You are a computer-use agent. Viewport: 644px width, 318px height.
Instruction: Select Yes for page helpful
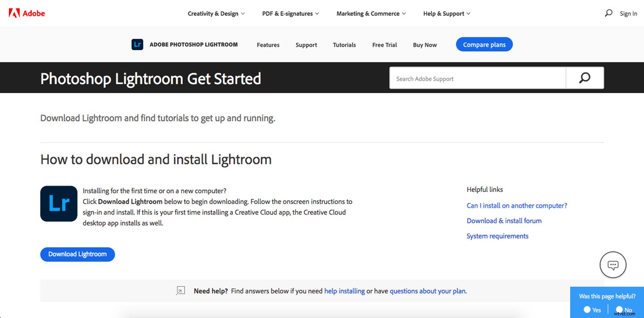[x=587, y=309]
